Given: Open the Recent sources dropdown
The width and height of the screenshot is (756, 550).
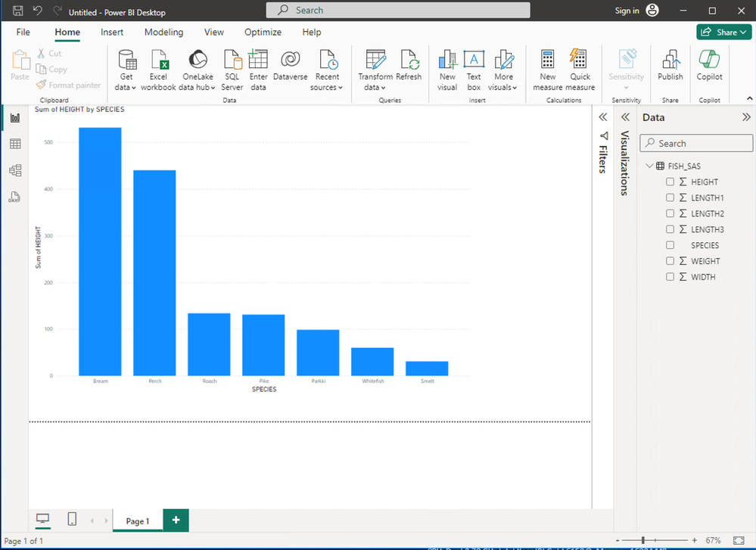Looking at the screenshot, I should (326, 70).
